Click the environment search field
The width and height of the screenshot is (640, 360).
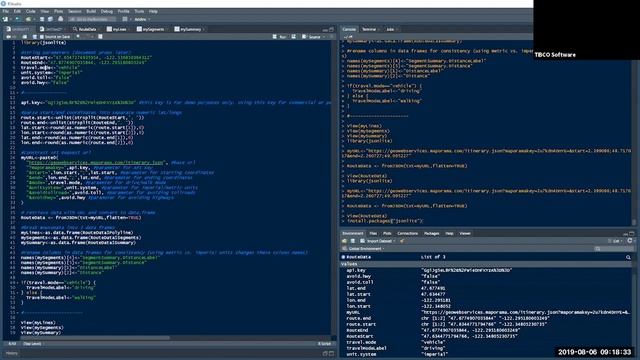pyautogui.click(x=613, y=249)
